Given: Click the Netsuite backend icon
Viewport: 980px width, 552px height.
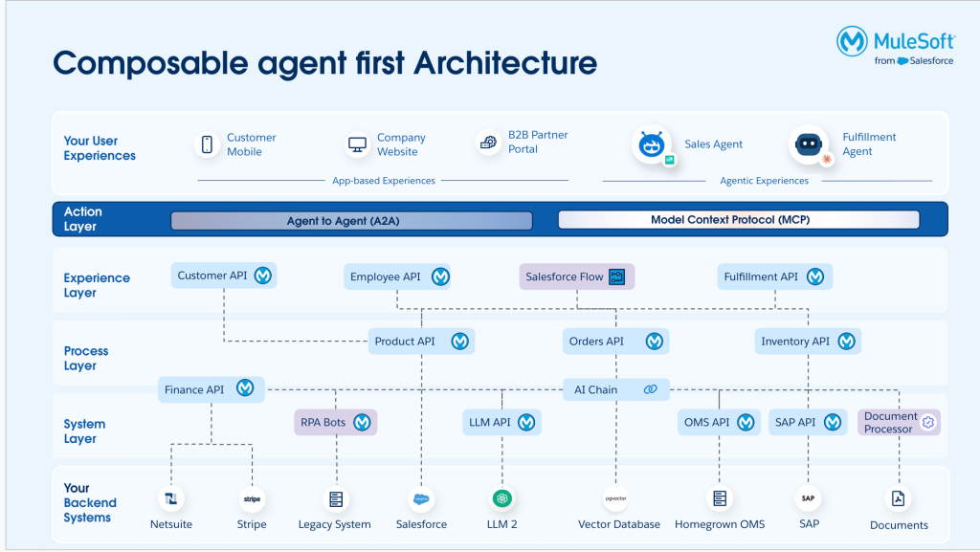Looking at the screenshot, I should [171, 498].
